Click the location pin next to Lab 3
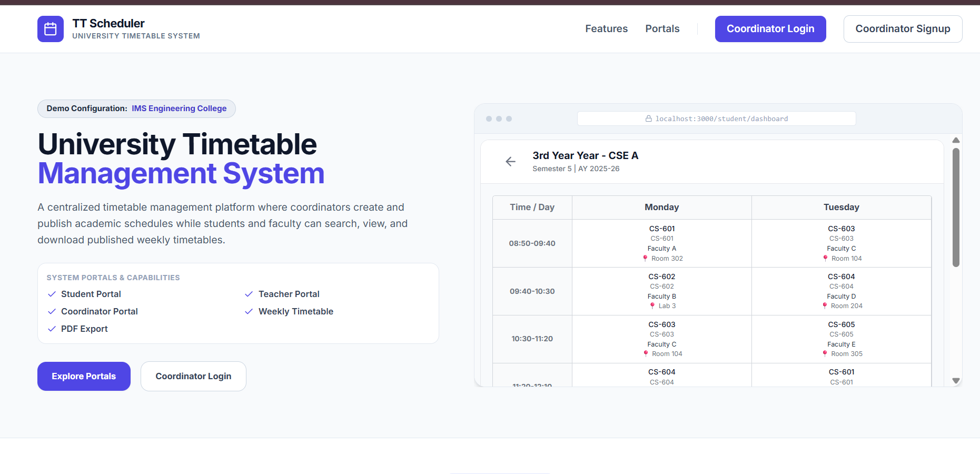 652,306
